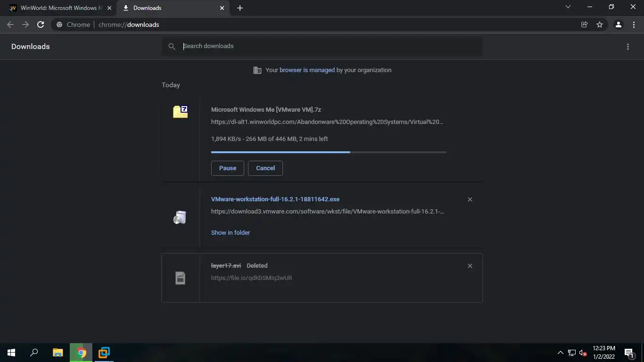This screenshot has height=362, width=644.
Task: Reload the downloads page
Action: [x=41, y=25]
